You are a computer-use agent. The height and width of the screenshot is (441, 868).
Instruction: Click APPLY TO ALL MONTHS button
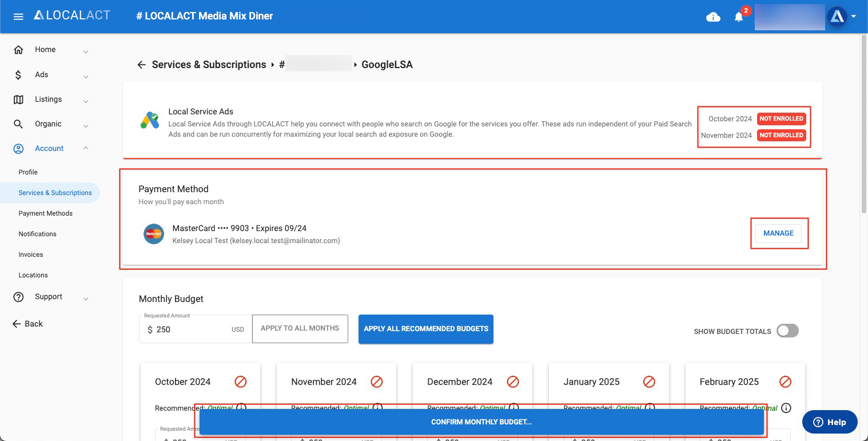point(300,328)
